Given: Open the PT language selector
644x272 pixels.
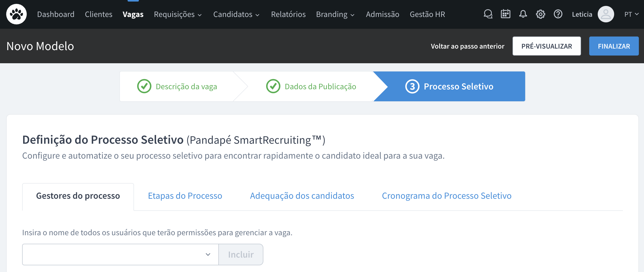Looking at the screenshot, I should click(x=631, y=14).
